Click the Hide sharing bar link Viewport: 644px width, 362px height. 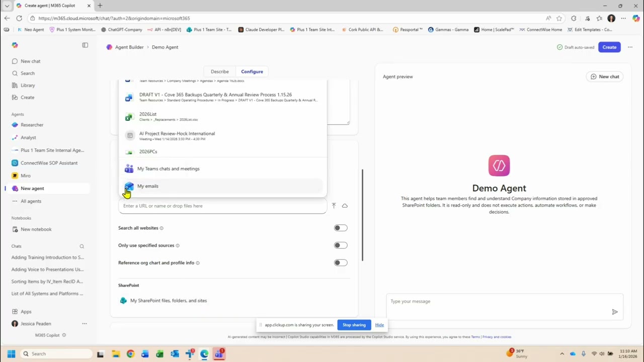point(379,325)
